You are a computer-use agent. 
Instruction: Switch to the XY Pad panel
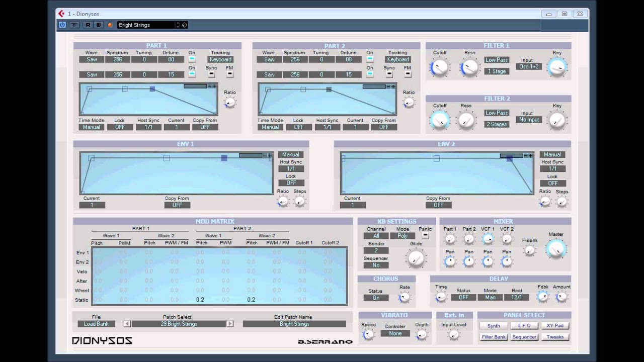tap(555, 326)
